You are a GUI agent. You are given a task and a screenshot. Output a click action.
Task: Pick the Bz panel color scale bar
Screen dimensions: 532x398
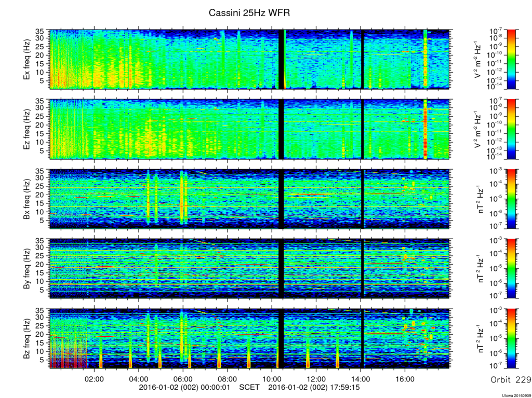point(511,338)
